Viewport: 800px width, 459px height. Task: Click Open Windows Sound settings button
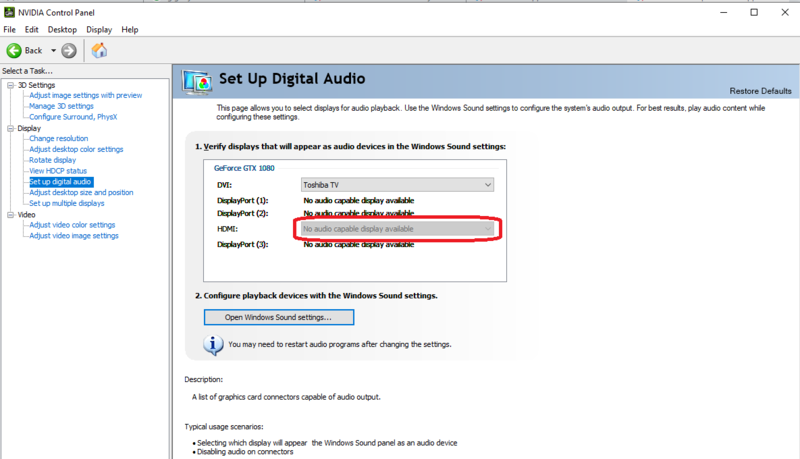279,317
